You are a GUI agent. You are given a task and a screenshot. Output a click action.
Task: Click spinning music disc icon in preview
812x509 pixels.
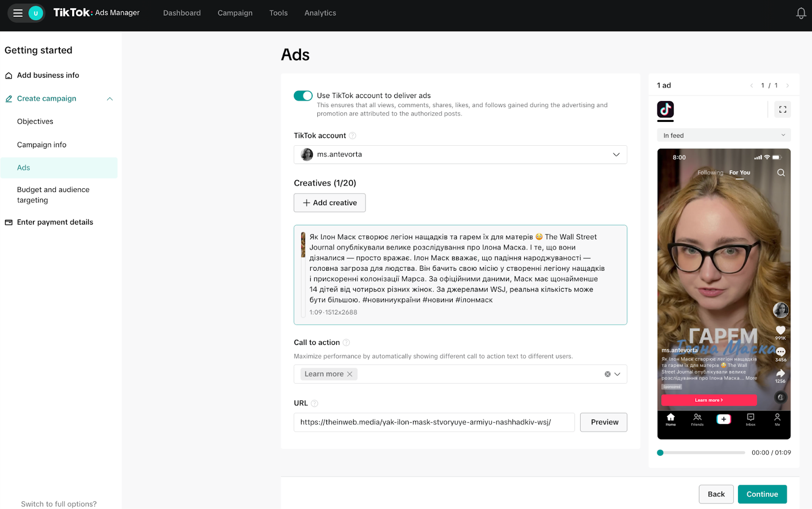(x=781, y=397)
